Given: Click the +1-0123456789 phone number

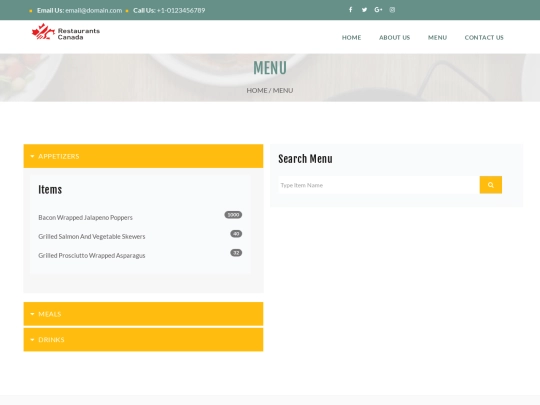Looking at the screenshot, I should (x=181, y=10).
